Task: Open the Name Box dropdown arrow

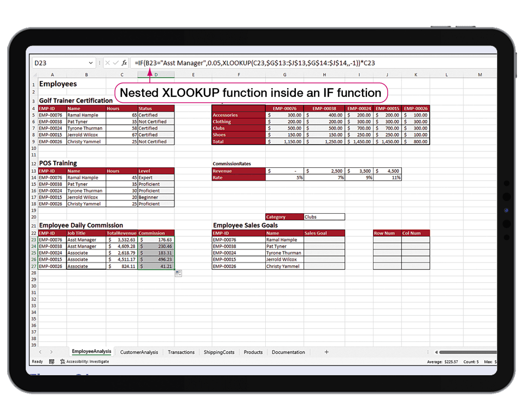Action: pos(91,63)
